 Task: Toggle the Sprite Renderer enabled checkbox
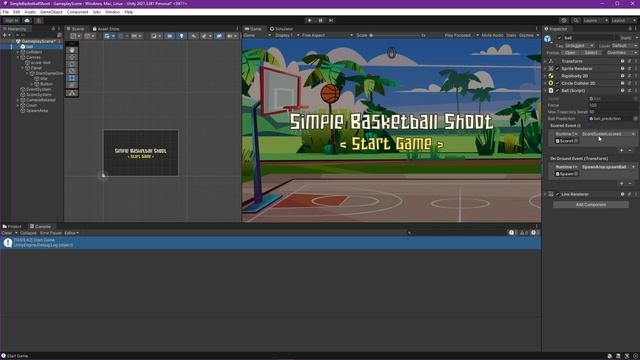(x=557, y=69)
